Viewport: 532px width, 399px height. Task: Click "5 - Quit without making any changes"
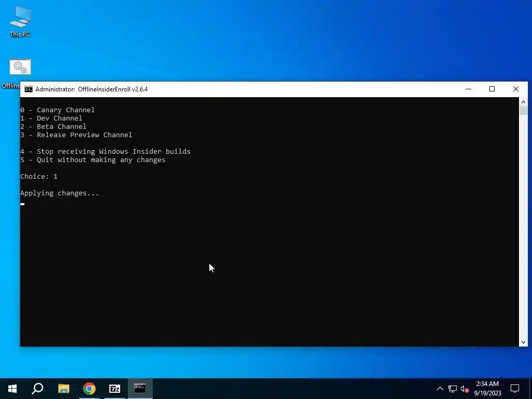(x=92, y=160)
